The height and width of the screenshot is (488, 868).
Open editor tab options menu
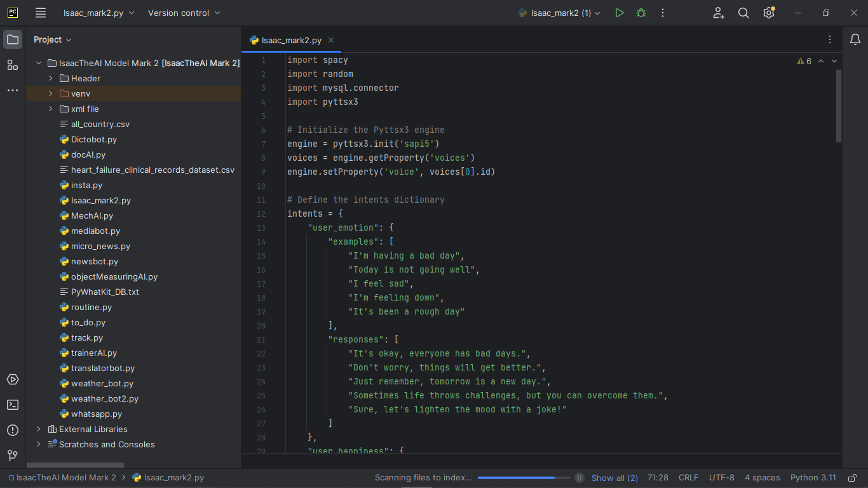coord(830,39)
